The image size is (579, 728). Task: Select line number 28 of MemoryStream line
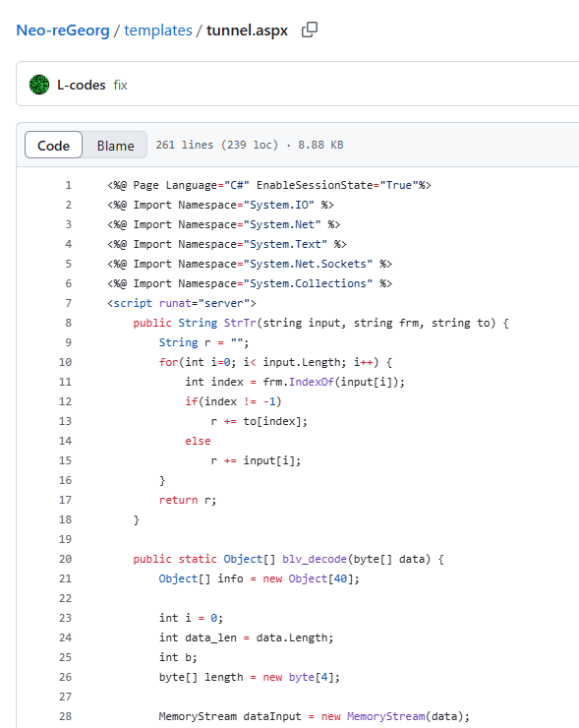66,716
